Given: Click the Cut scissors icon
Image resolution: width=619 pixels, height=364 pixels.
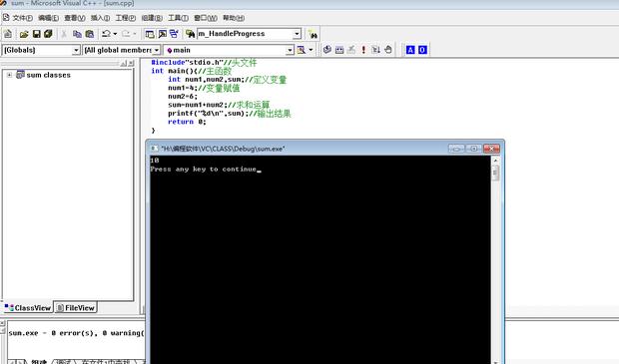Looking at the screenshot, I should tap(64, 34).
